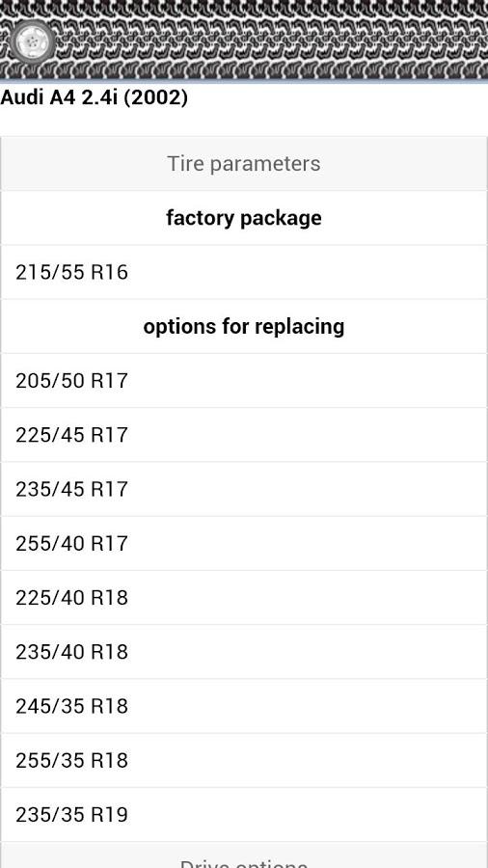Open the 255/40 R17 entry
This screenshot has width=488, height=868.
point(244,544)
